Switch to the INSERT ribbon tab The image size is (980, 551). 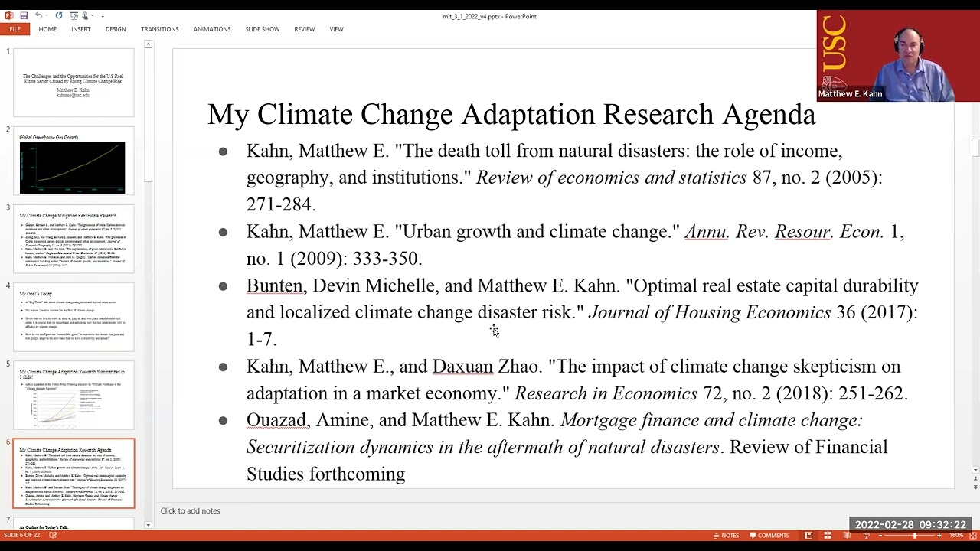[81, 29]
